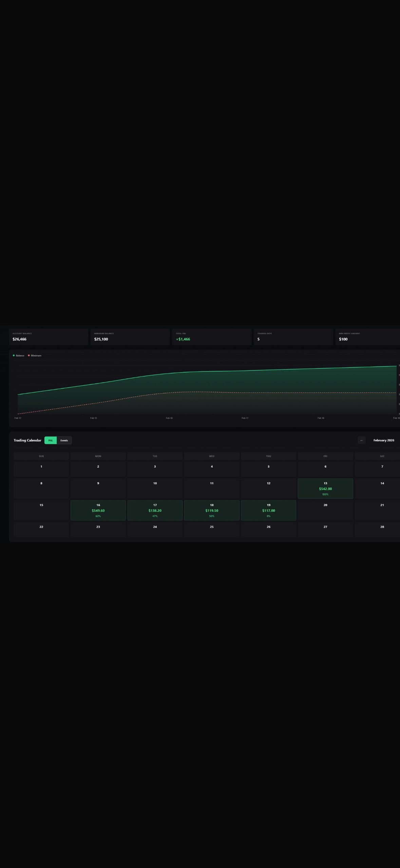Click the Trading Calendar heading

(27, 440)
